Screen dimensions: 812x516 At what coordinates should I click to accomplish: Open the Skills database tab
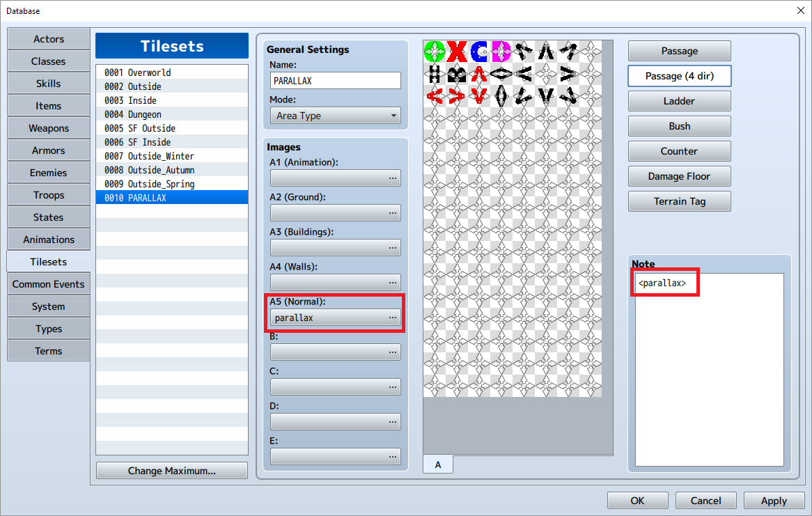tap(49, 84)
